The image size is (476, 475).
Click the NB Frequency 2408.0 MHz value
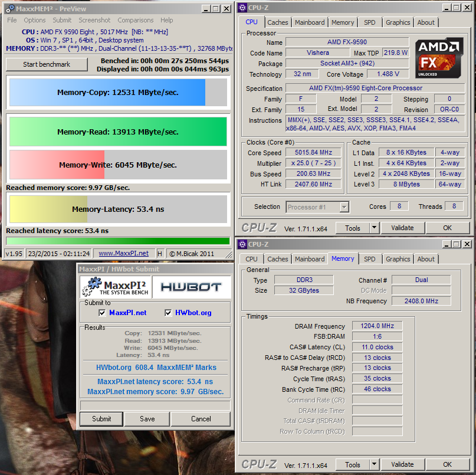point(421,301)
